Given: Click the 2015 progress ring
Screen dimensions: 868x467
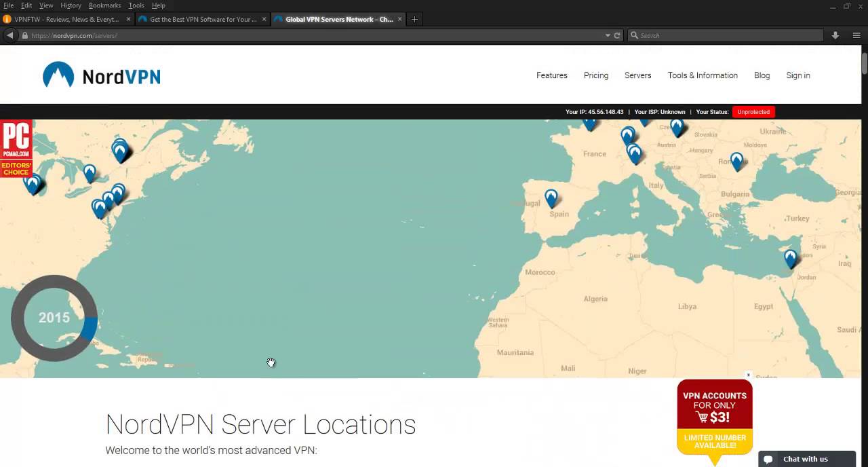Looking at the screenshot, I should (54, 318).
